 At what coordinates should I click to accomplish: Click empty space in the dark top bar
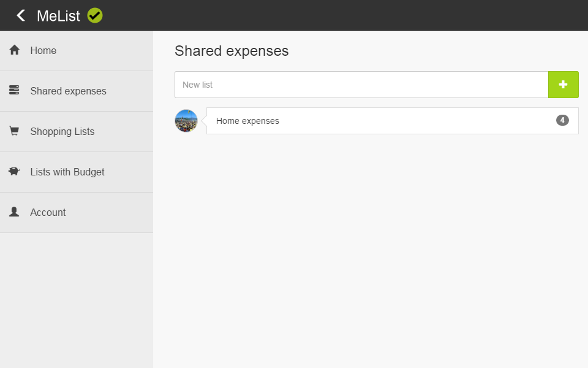(x=343, y=15)
